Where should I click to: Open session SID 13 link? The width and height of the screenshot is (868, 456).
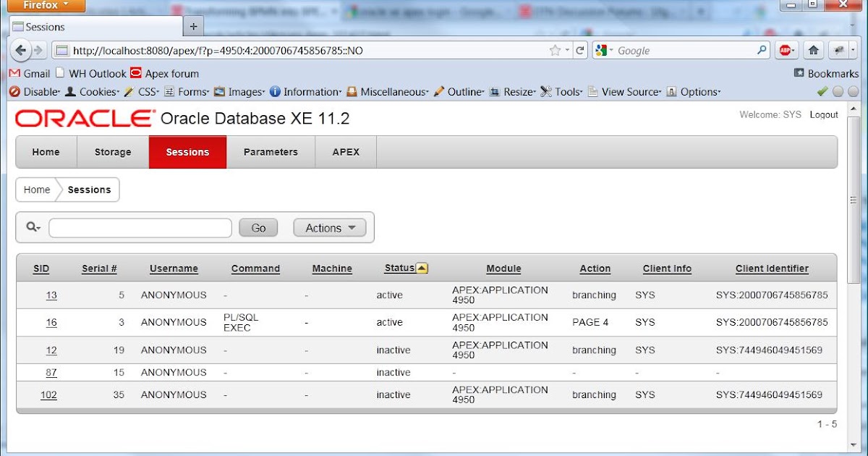pyautogui.click(x=51, y=295)
